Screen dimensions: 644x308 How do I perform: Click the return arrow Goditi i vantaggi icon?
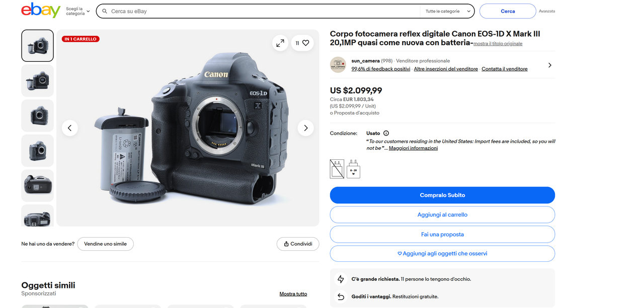341,297
